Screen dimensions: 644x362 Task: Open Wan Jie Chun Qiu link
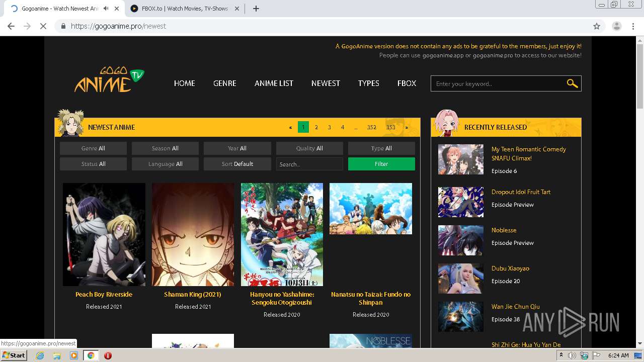click(x=516, y=307)
